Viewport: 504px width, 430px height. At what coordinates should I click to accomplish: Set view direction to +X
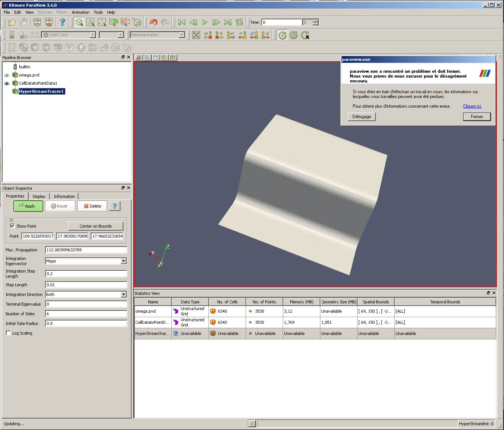point(208,35)
